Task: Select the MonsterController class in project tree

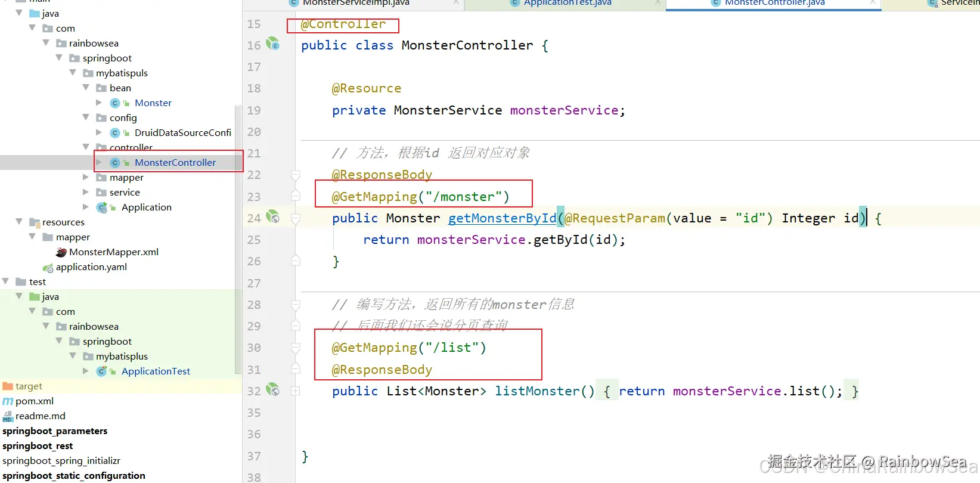Action: pyautogui.click(x=175, y=162)
